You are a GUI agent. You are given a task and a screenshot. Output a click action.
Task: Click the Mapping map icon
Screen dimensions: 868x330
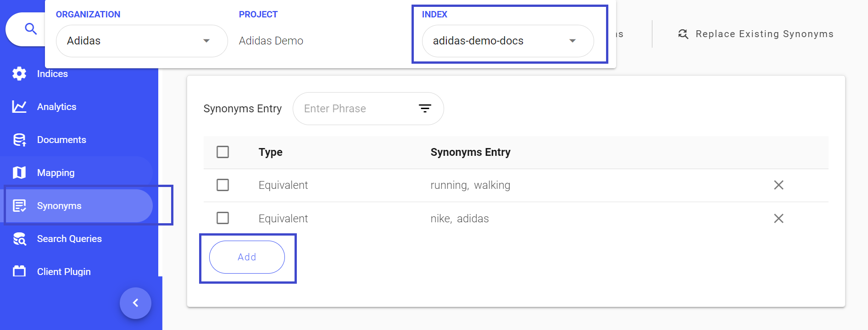point(19,173)
